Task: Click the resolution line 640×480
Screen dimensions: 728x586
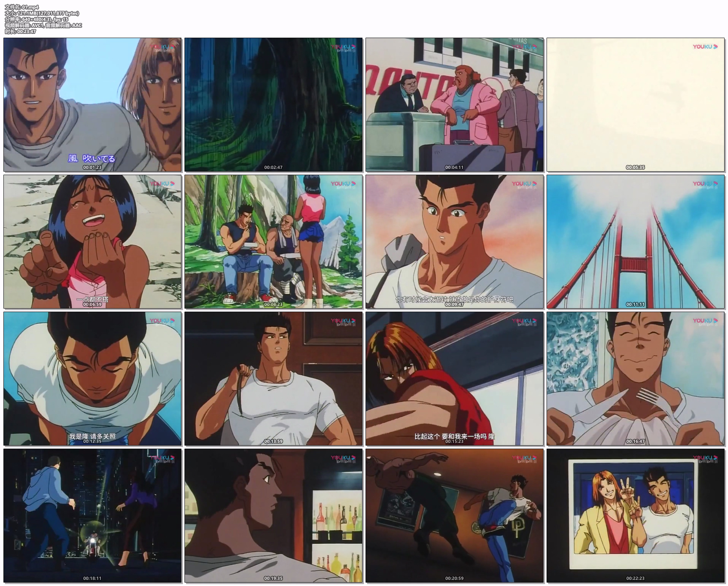Action: coord(37,19)
